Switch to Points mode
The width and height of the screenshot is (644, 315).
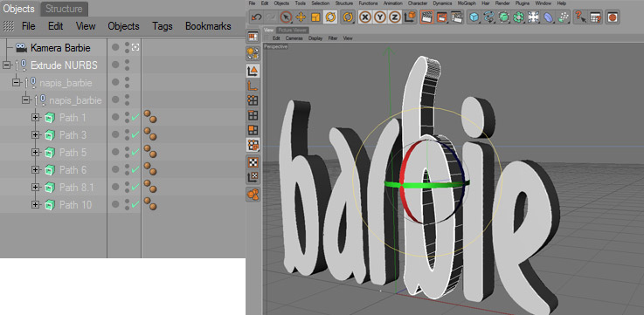[253, 100]
